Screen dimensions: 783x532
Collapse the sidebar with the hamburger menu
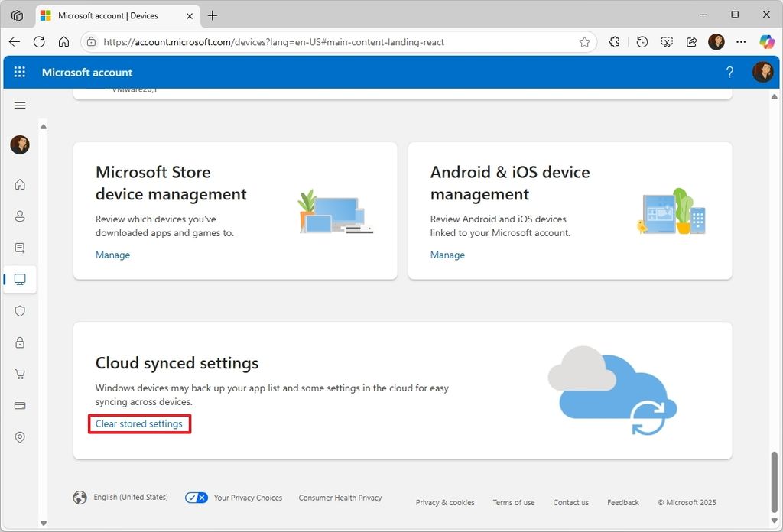pos(20,105)
